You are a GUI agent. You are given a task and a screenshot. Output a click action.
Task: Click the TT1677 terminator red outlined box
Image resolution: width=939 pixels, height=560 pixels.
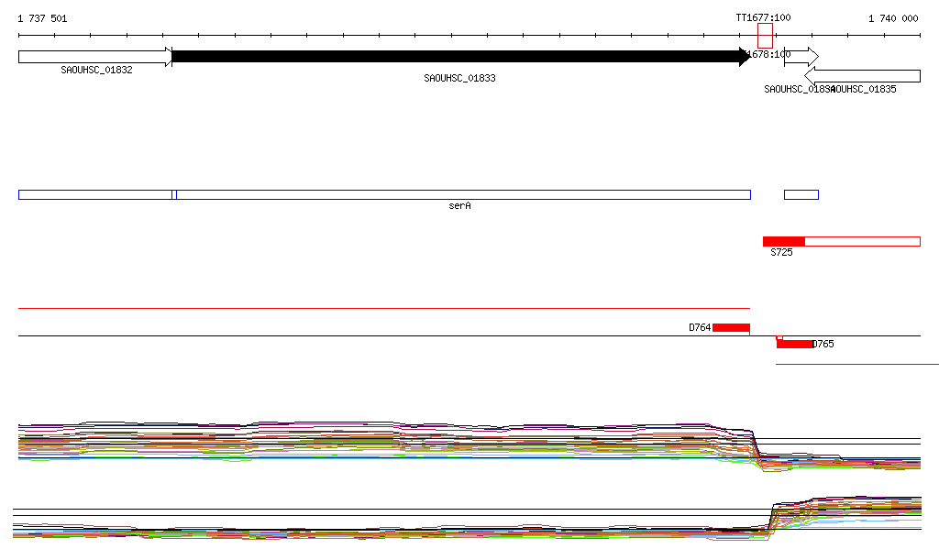tap(765, 36)
